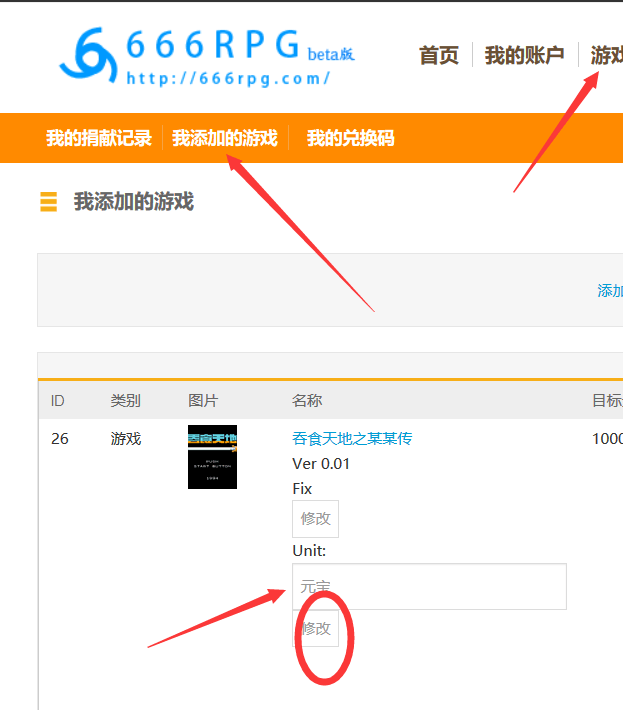Click the 修改 button under Fix
This screenshot has width=623, height=710.
click(316, 518)
